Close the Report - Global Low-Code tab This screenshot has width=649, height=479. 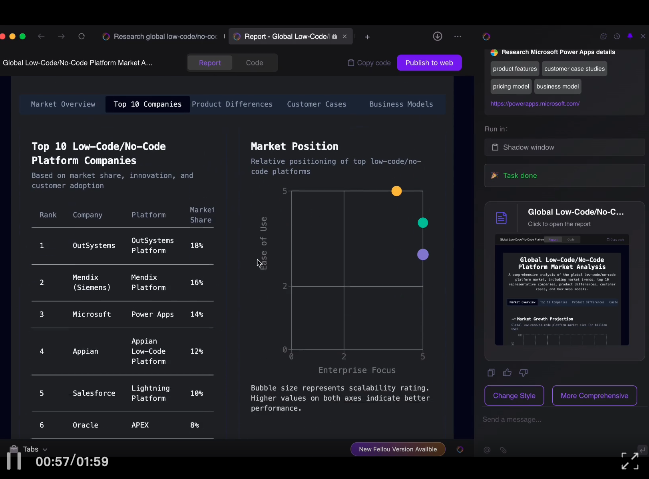pos(344,36)
